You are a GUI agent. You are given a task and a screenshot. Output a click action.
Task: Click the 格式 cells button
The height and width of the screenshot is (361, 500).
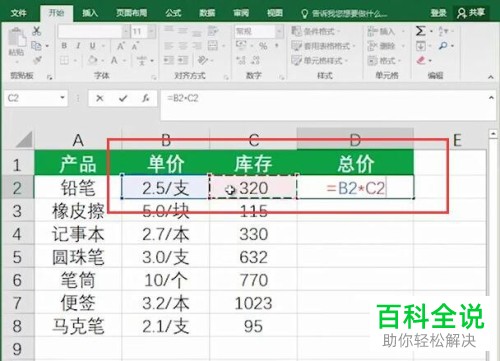(385, 60)
